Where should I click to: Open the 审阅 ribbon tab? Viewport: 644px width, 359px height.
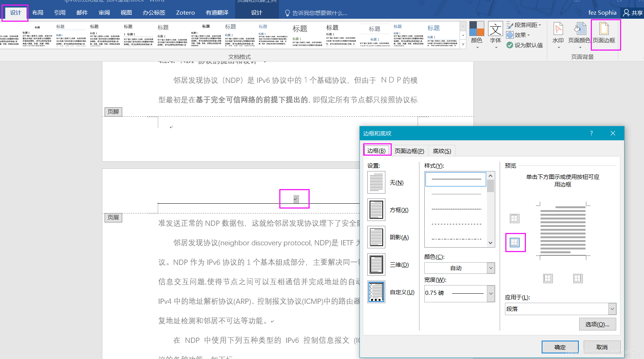tap(104, 13)
